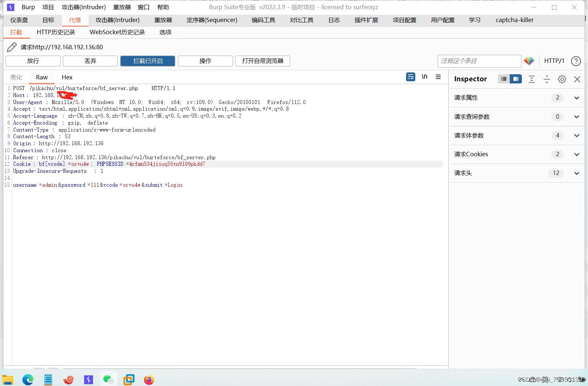Image resolution: width=588 pixels, height=386 pixels.
Task: Open 定序器(Sequencer) tab
Action: 212,20
